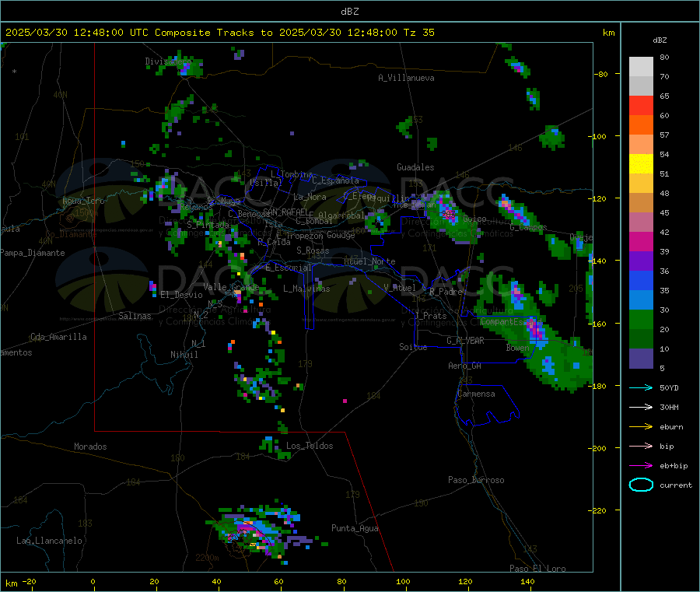The width and height of the screenshot is (700, 592).
Task: Select the red 60–65 dBZ color band
Action: coord(641,105)
